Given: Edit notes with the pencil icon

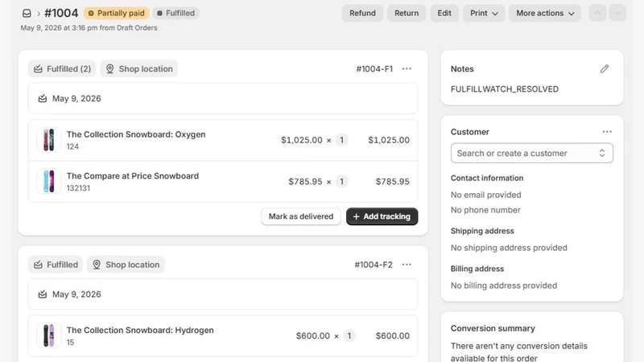Looking at the screenshot, I should point(605,68).
